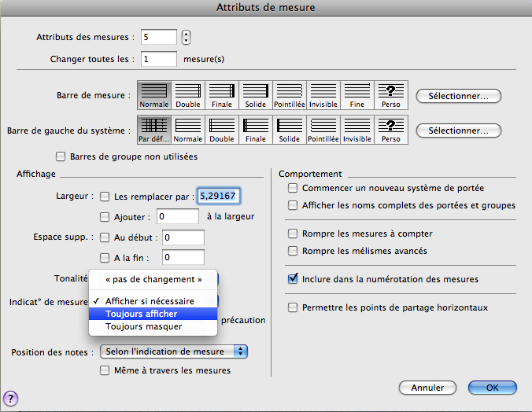Viewport: 532px width, 412px height.
Task: Click the Attributs des mesures stepper arrows
Action: pyautogui.click(x=186, y=37)
